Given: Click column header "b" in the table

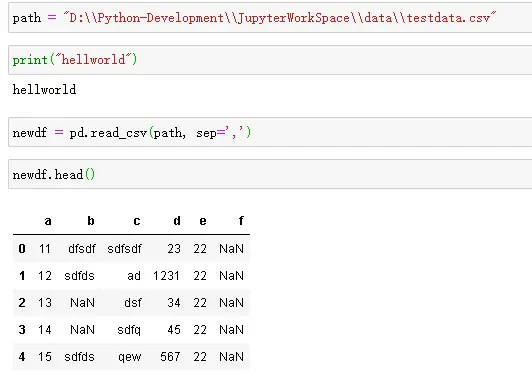Looking at the screenshot, I should click(91, 221).
